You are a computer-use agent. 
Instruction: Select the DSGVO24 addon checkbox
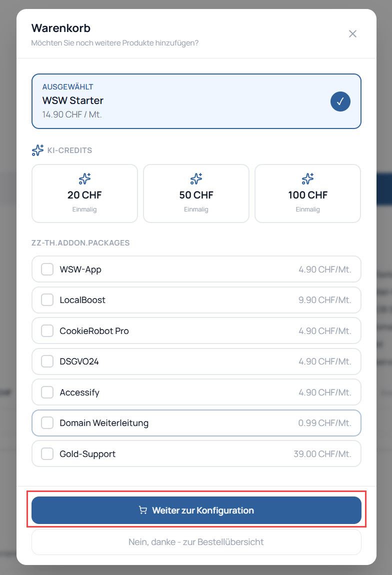[47, 361]
